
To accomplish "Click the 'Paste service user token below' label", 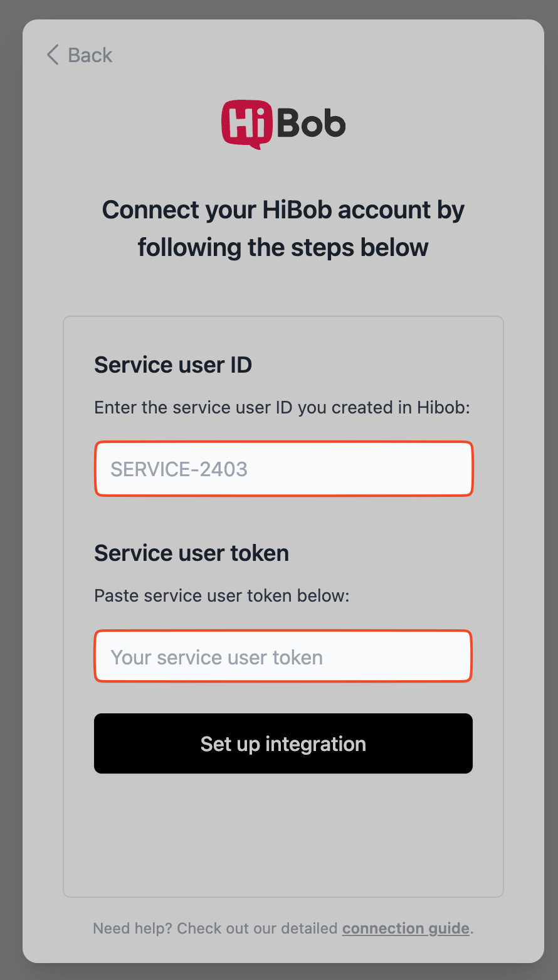I will click(221, 595).
